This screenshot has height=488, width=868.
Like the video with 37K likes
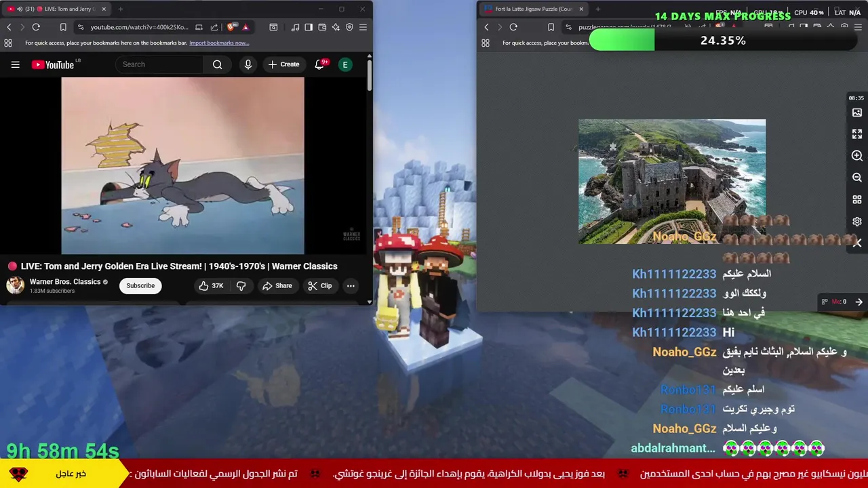click(211, 285)
